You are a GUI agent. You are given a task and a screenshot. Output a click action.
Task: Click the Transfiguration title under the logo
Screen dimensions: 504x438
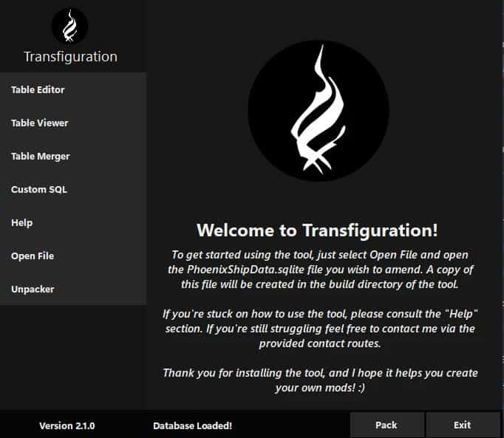coord(70,57)
